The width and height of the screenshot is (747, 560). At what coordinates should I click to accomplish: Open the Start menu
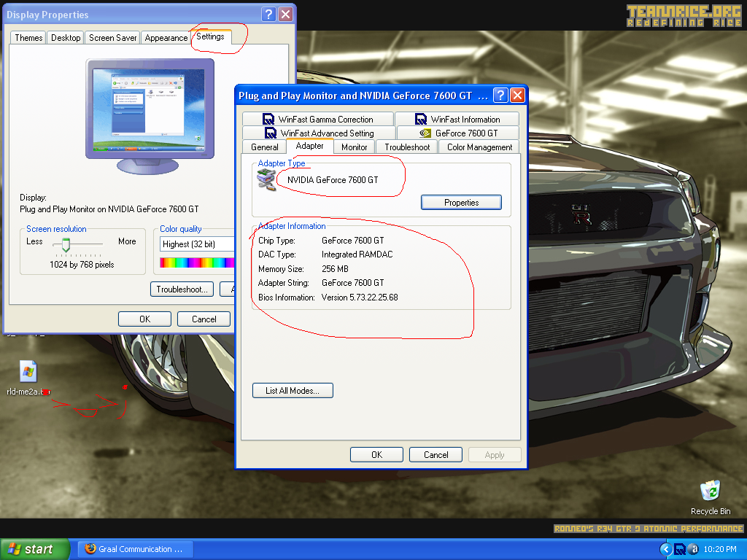[x=35, y=549]
